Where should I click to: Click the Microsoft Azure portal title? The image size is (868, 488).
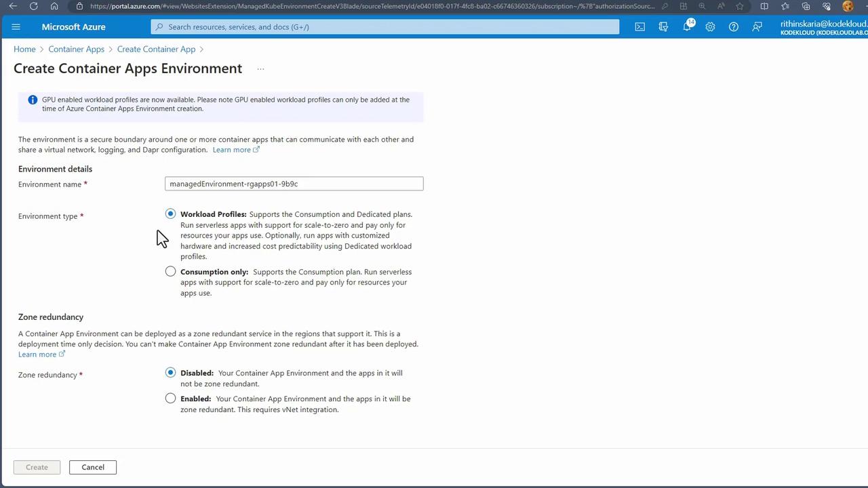[x=73, y=27]
